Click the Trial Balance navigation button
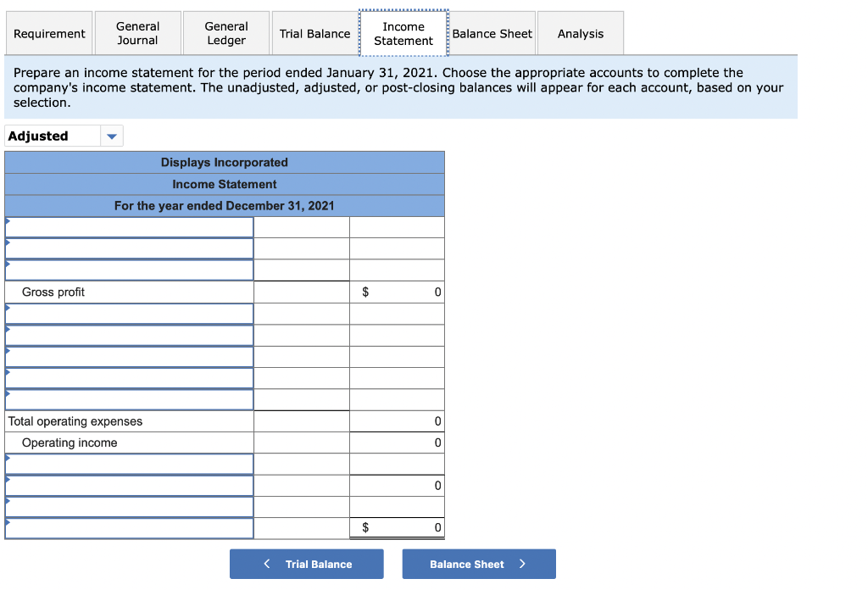Viewport: 868px width, 590px height. (306, 564)
